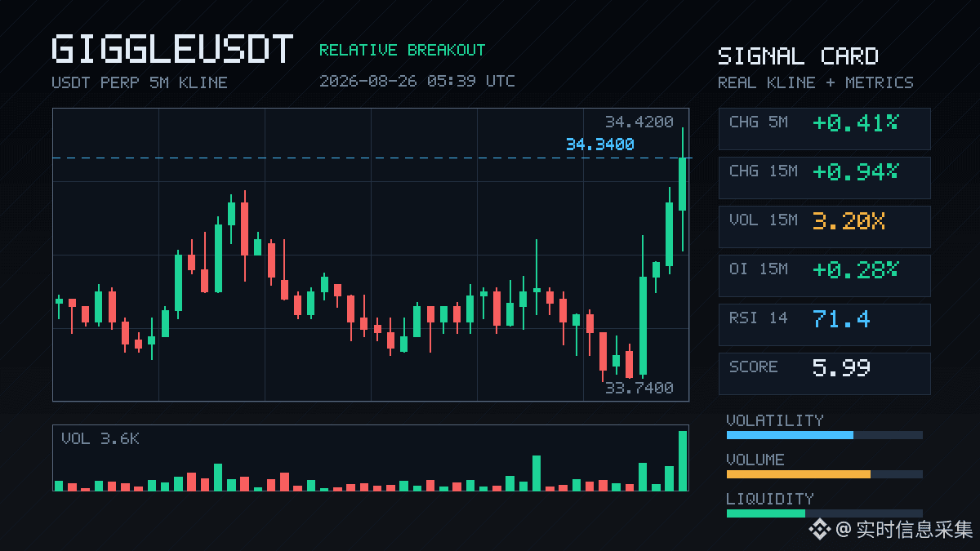This screenshot has height=551, width=980.
Task: Click the USDT PERP 5M KLINE subtitle
Action: (x=140, y=82)
